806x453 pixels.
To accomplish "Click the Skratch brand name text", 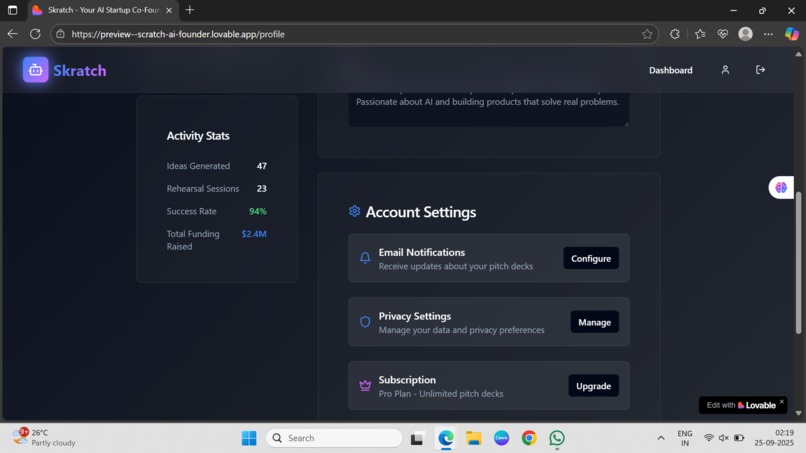I will click(x=80, y=70).
